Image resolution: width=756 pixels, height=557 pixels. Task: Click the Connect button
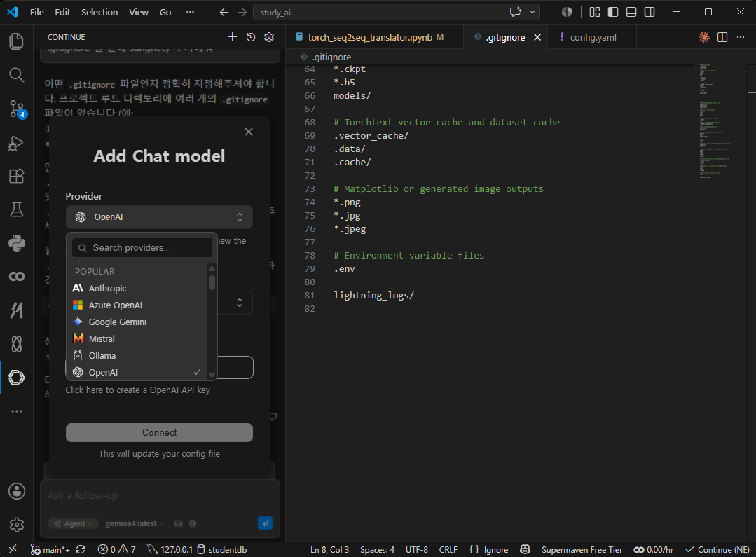point(159,432)
